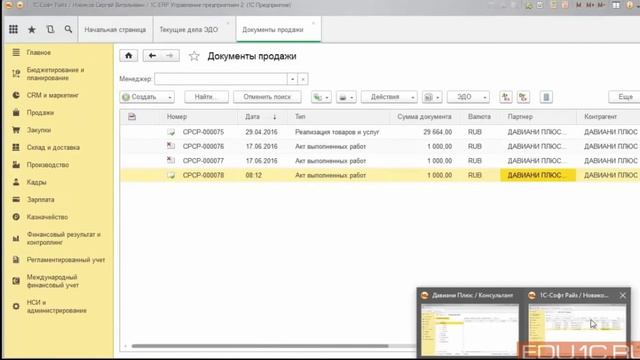Select the Документы продажи tab
Viewport: 640px width, 360px height.
[273, 29]
